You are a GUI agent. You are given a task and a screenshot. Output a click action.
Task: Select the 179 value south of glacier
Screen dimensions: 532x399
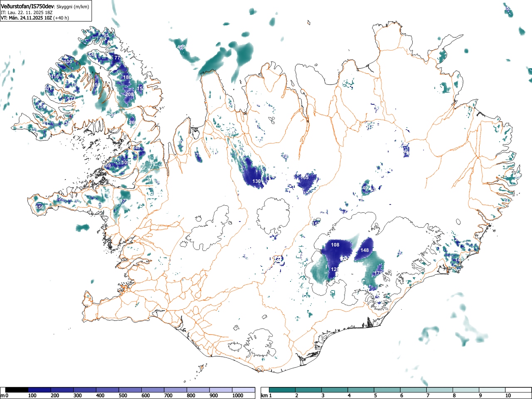(x=378, y=273)
